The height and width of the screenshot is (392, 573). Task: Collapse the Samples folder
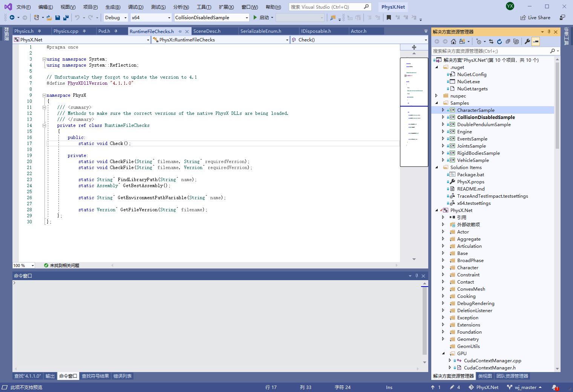coord(437,103)
